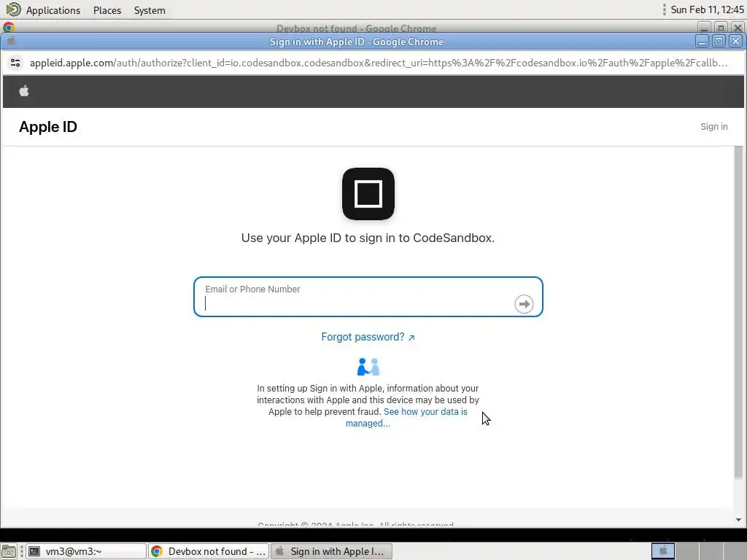Open See how your data is managed link
This screenshot has width=747, height=560.
(406, 418)
